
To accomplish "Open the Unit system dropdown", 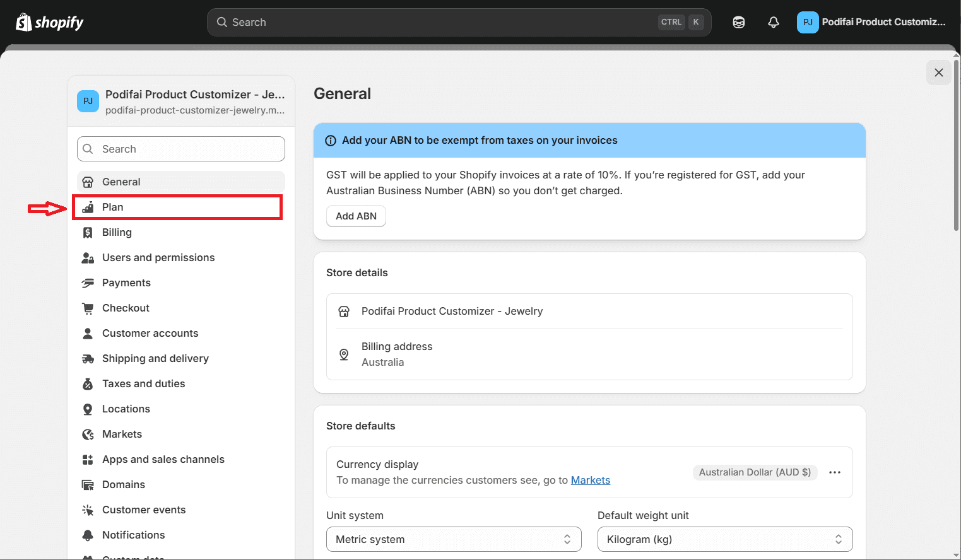I will (453, 539).
